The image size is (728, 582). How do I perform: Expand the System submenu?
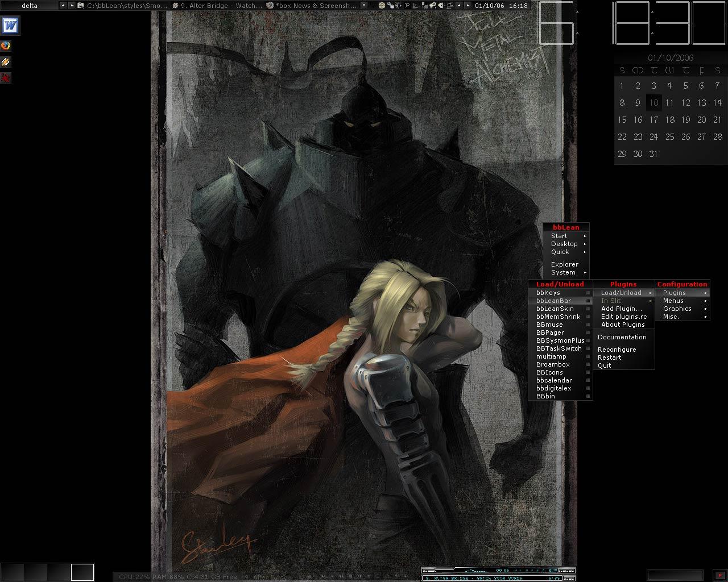pyautogui.click(x=566, y=272)
